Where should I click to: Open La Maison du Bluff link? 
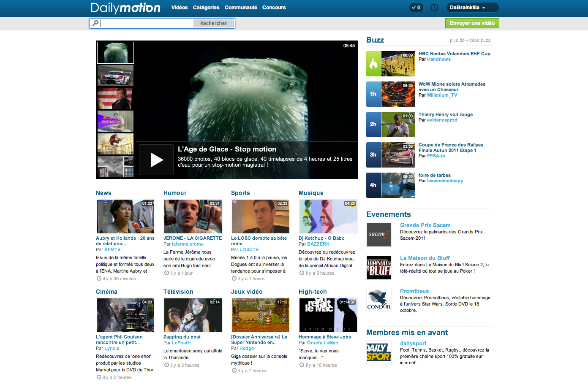click(x=425, y=258)
